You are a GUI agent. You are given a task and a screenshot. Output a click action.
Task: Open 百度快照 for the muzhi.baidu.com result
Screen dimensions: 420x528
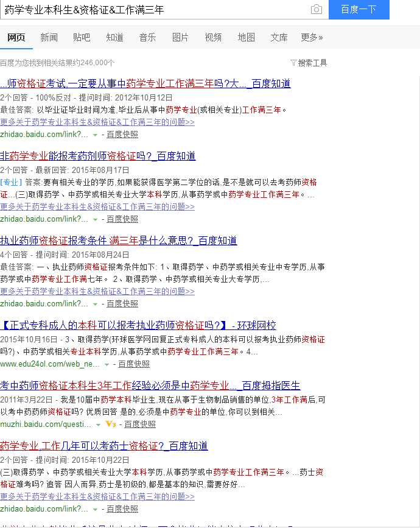140,424
